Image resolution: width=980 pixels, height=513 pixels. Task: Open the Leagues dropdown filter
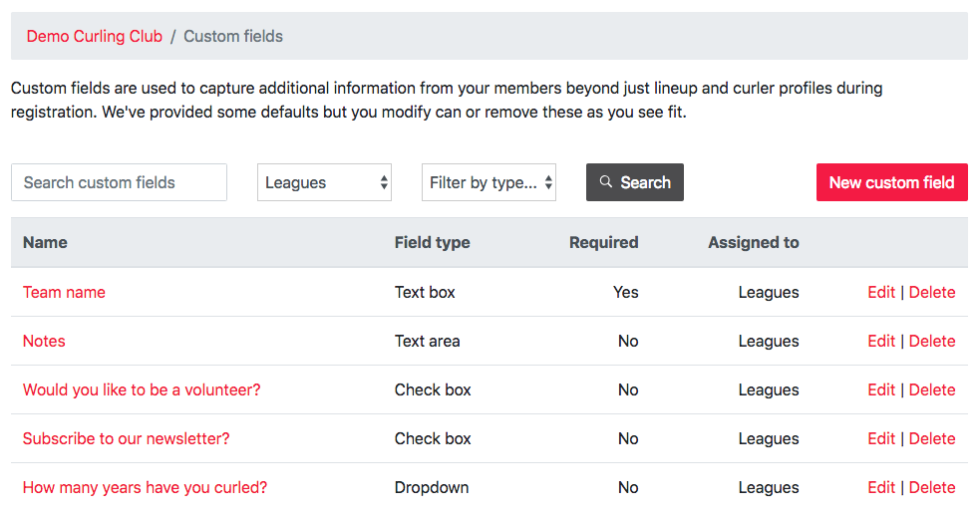[324, 182]
